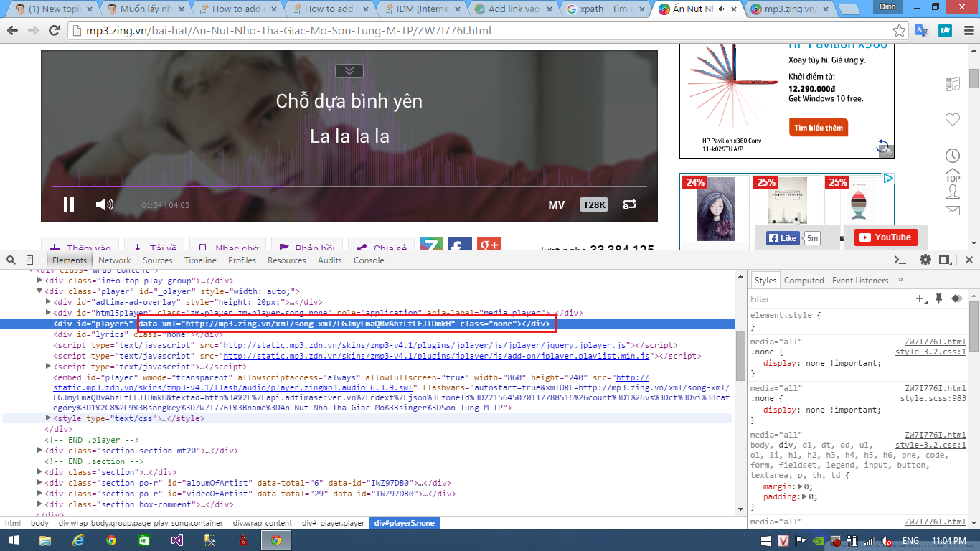
Task: Open the DevTools Console tab
Action: tap(369, 260)
